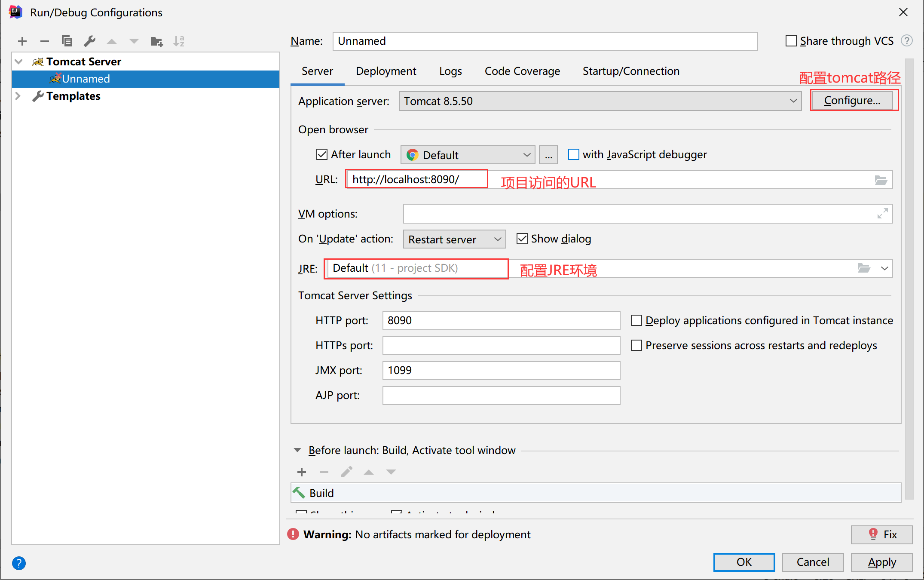Click the Create New Folder icon

click(157, 41)
